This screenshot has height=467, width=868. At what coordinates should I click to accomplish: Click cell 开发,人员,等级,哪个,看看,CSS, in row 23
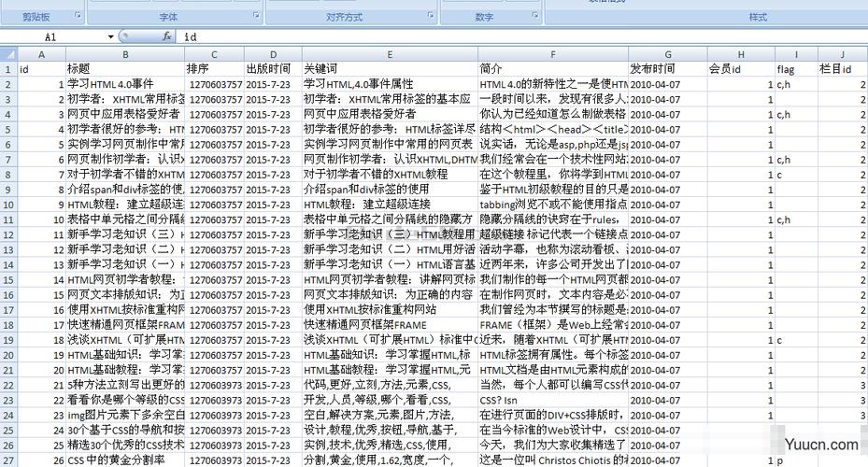390,400
